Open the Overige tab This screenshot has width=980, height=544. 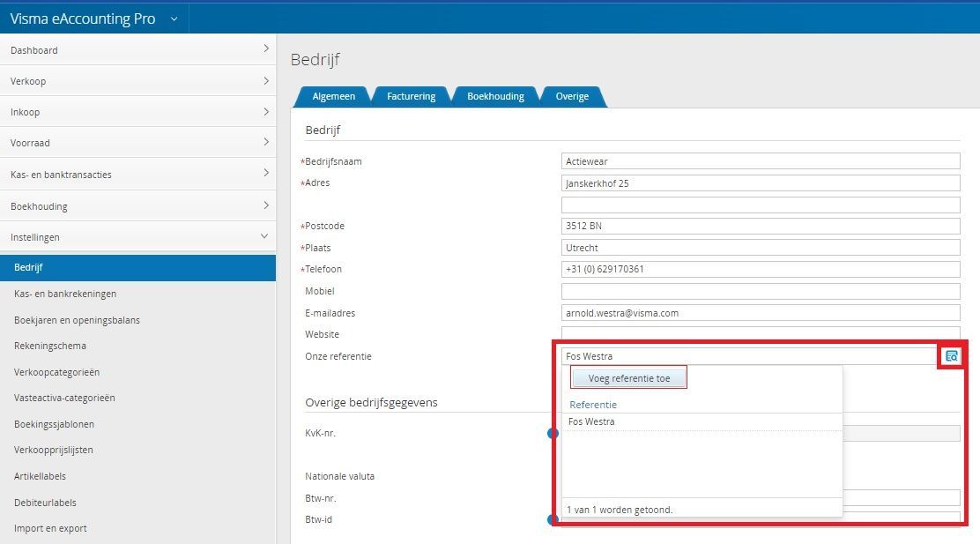[x=572, y=96]
